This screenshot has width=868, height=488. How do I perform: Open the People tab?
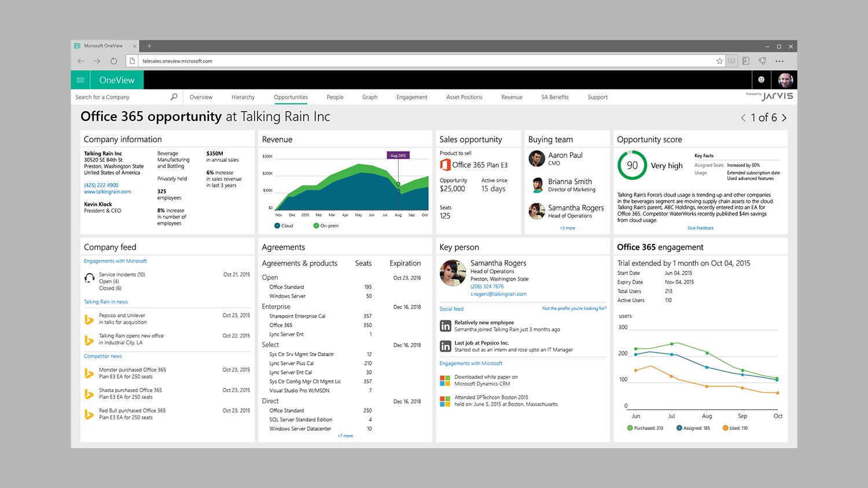[335, 97]
